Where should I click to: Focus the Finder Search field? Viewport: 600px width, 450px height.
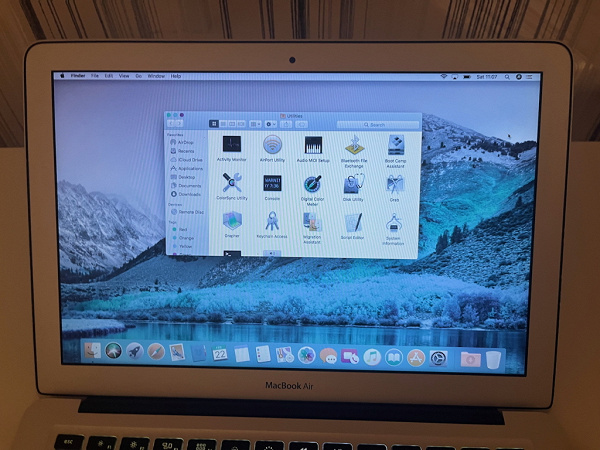(378, 125)
